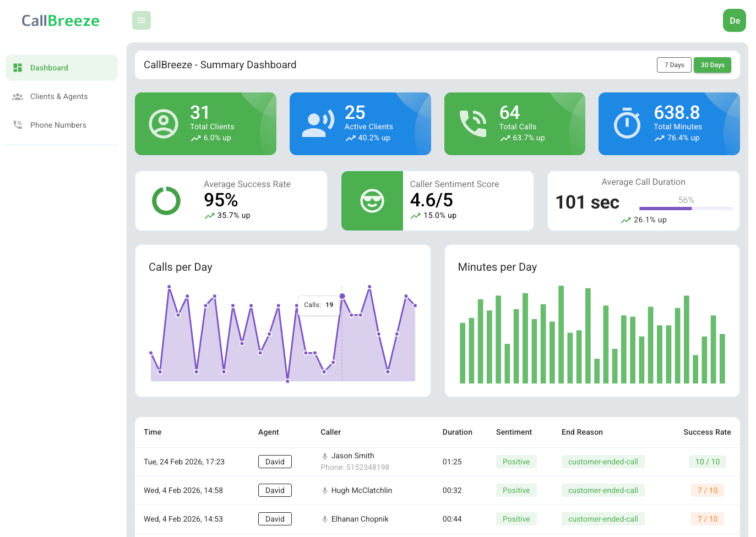Click the 10 / 10 success rate badge
Viewport: 756px width, 537px height.
click(x=708, y=462)
